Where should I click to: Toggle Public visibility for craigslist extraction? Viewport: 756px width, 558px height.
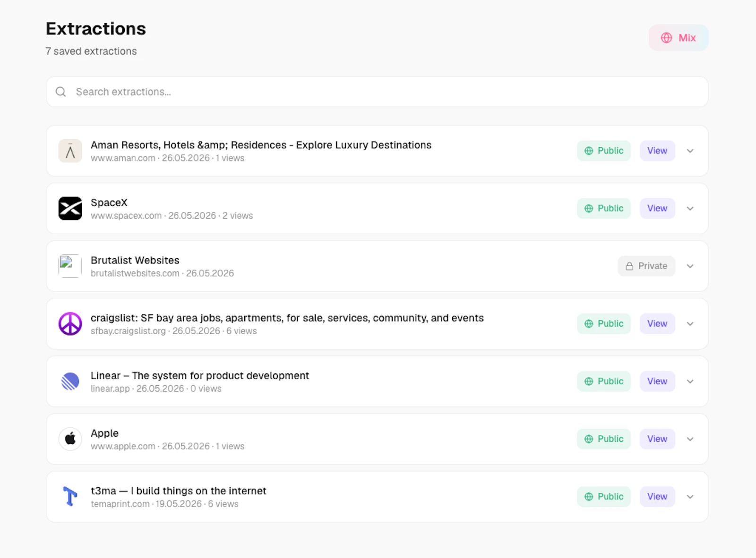point(604,323)
